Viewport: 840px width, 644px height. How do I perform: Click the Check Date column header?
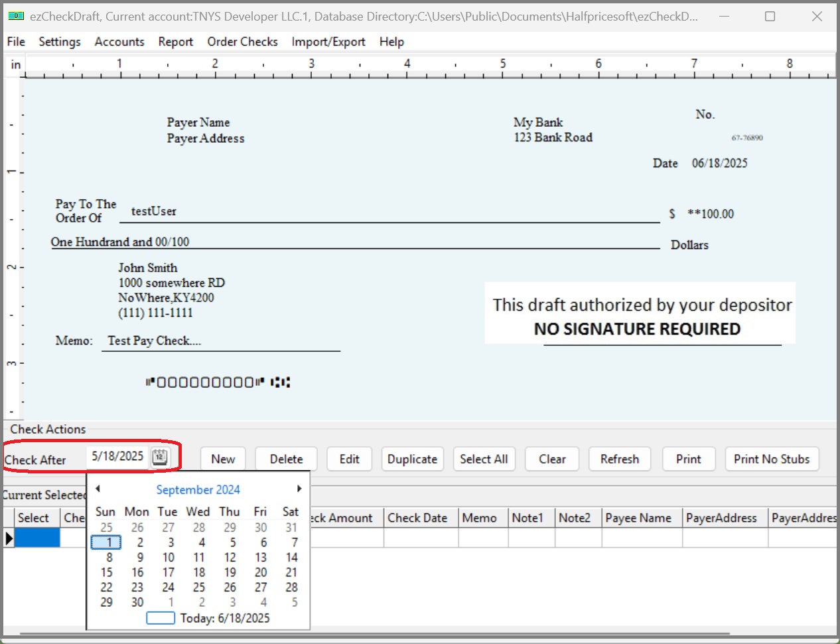click(421, 518)
